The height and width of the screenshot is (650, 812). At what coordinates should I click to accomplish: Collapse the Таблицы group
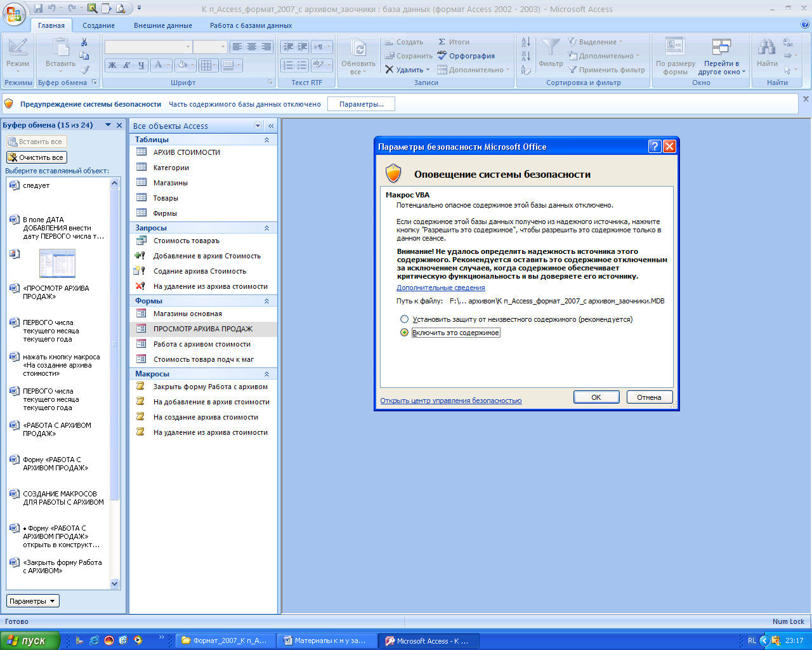pyautogui.click(x=266, y=140)
